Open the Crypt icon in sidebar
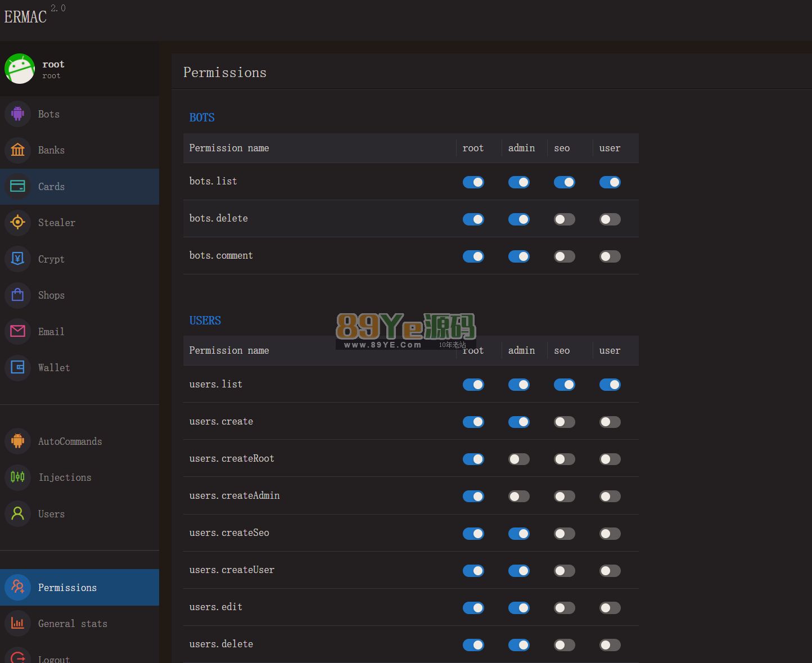Viewport: 812px width, 663px height. pyautogui.click(x=17, y=259)
